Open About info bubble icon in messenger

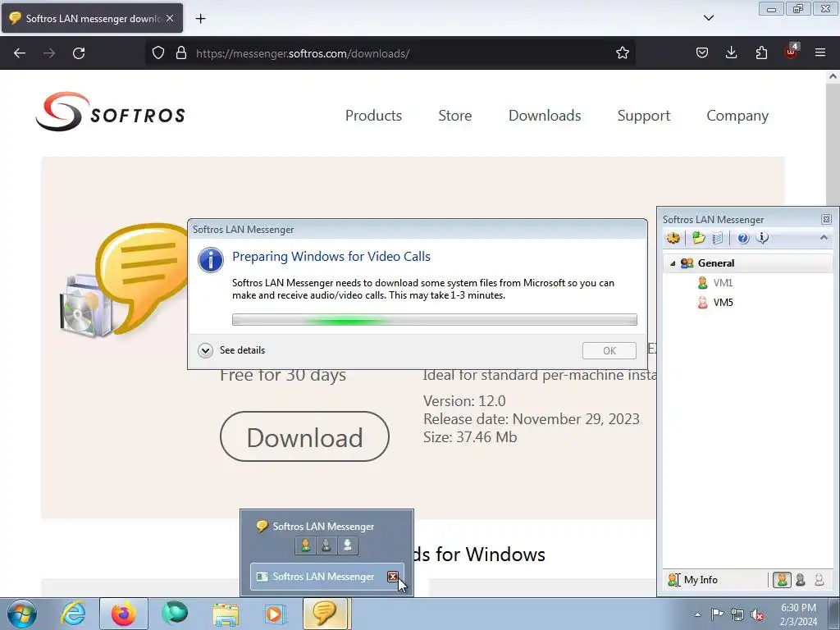(x=762, y=238)
